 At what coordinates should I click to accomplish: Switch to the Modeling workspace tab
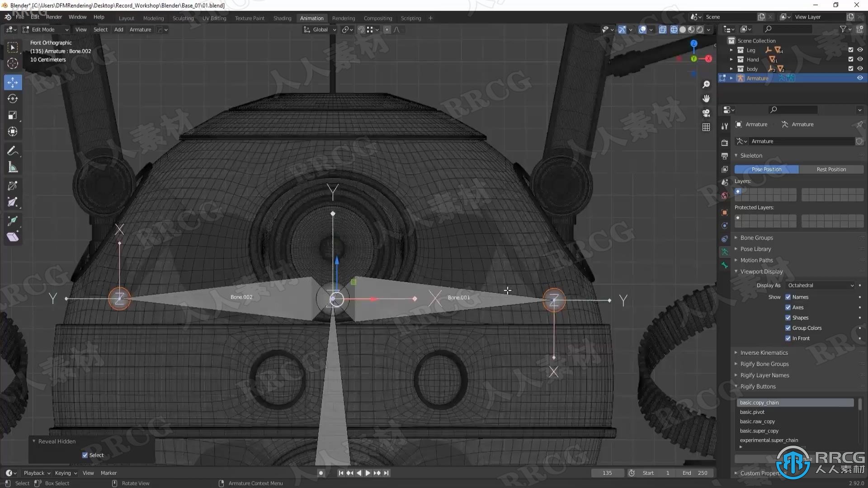(x=153, y=18)
